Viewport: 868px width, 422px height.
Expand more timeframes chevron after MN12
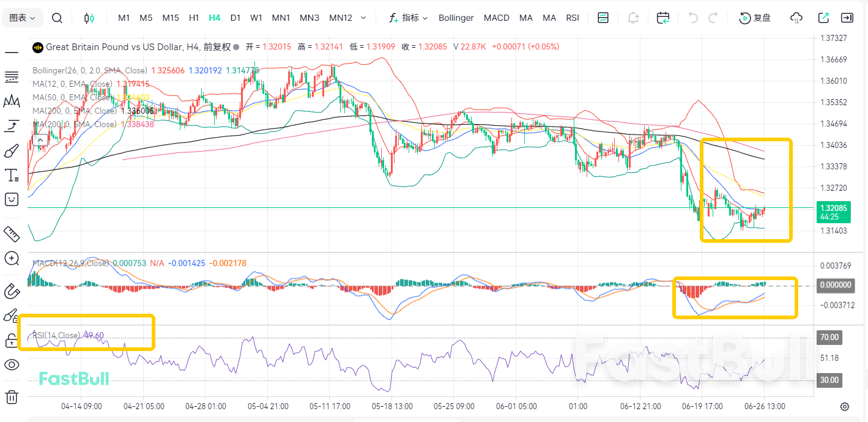coord(364,18)
